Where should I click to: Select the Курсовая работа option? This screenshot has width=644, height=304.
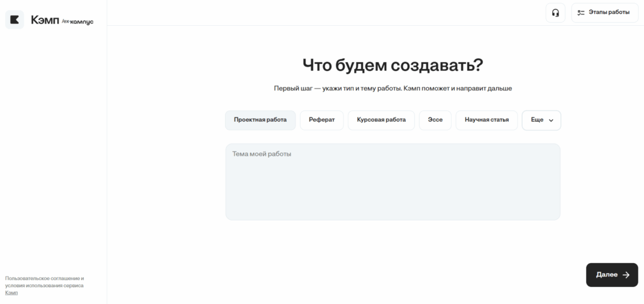pyautogui.click(x=381, y=120)
